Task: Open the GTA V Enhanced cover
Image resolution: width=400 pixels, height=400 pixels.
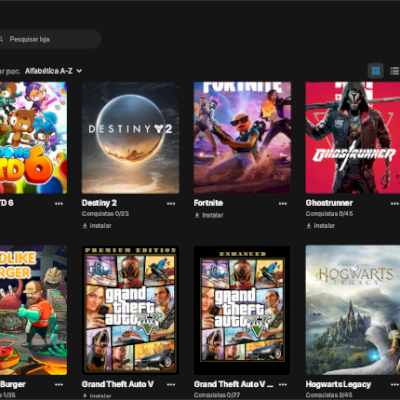Action: coord(242,310)
